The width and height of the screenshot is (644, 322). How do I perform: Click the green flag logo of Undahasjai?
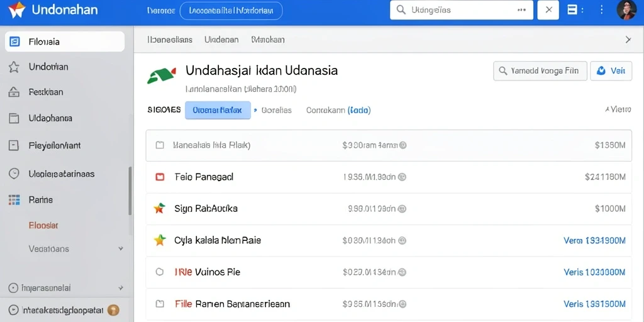coord(162,75)
